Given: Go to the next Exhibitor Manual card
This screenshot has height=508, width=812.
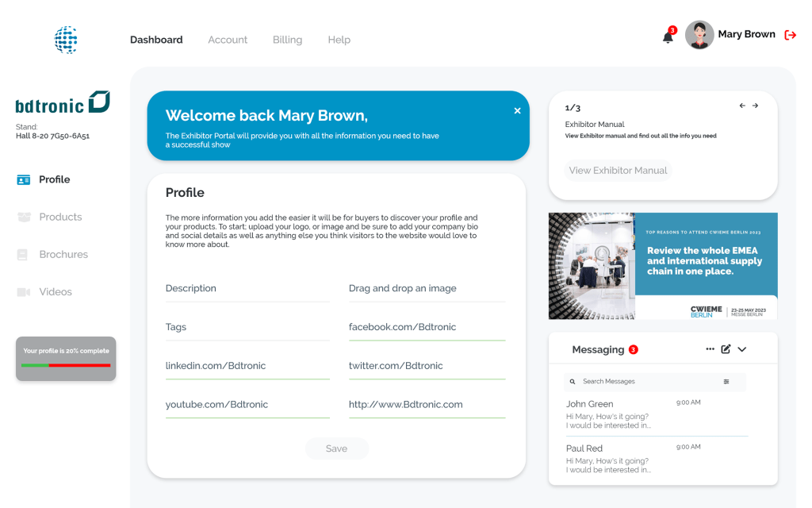Looking at the screenshot, I should tap(755, 106).
